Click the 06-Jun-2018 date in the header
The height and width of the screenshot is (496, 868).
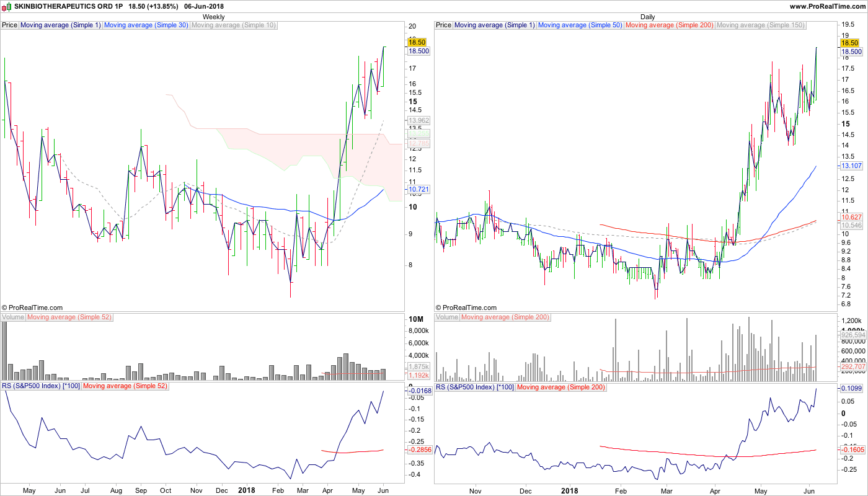(x=204, y=6)
